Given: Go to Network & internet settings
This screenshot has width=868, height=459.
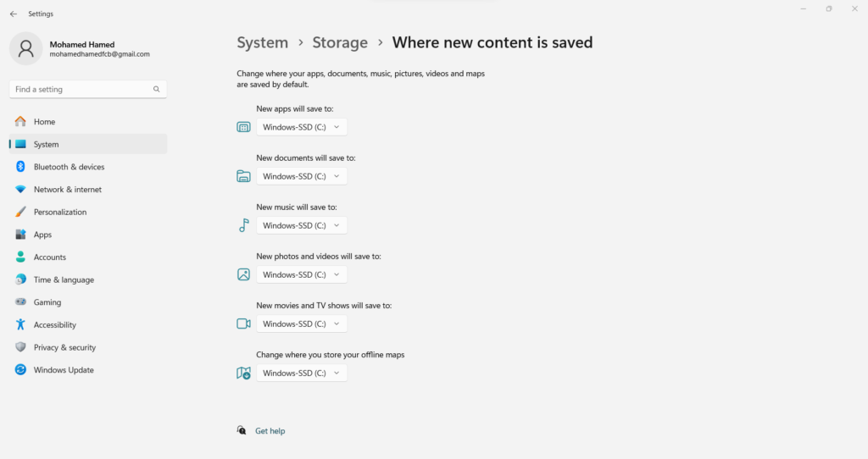Looking at the screenshot, I should [67, 190].
